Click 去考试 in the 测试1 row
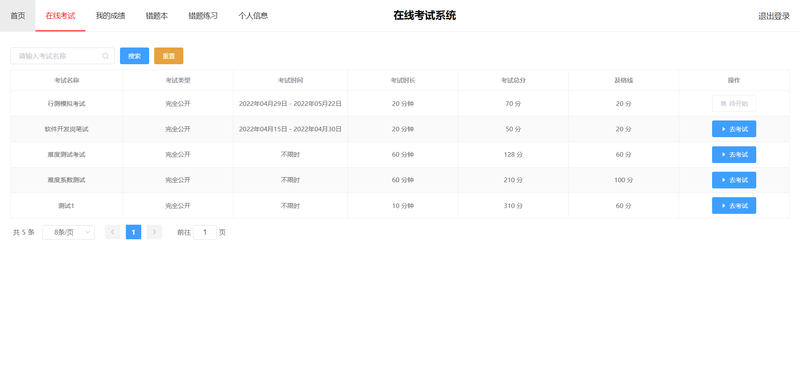The width and height of the screenshot is (800, 371). [x=734, y=206]
